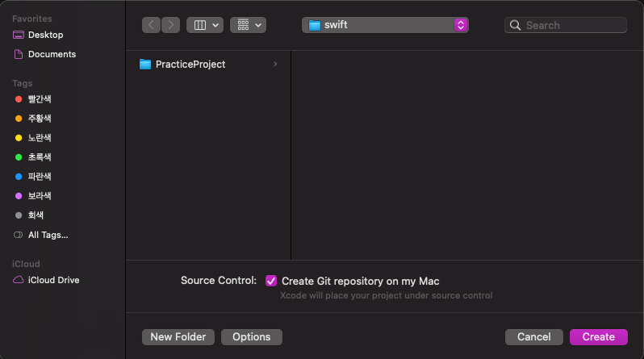Screen dimensions: 644x359
Task: Focus the Search input field
Action: (x=566, y=25)
